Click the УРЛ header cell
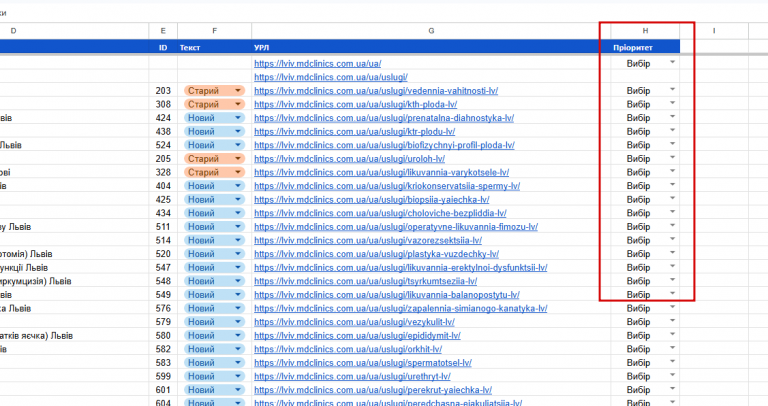Viewport: 768px width, 406px height. tap(431, 48)
